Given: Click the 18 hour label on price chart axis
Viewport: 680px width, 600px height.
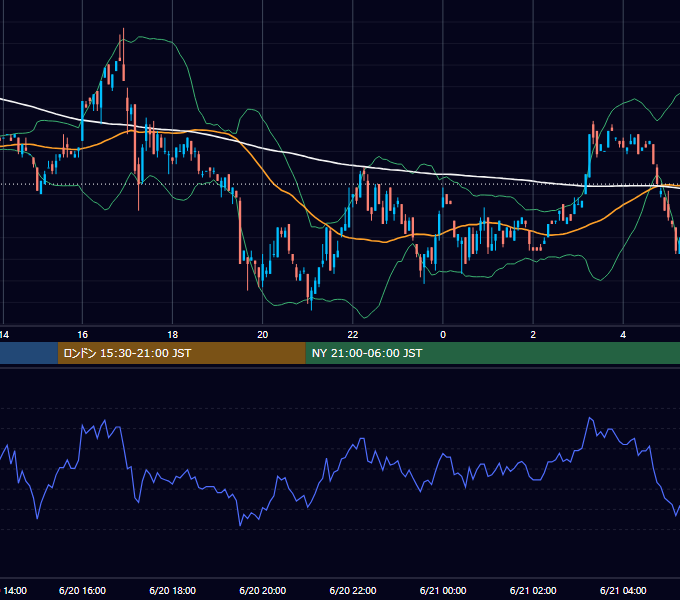Looking at the screenshot, I should coord(173,334).
